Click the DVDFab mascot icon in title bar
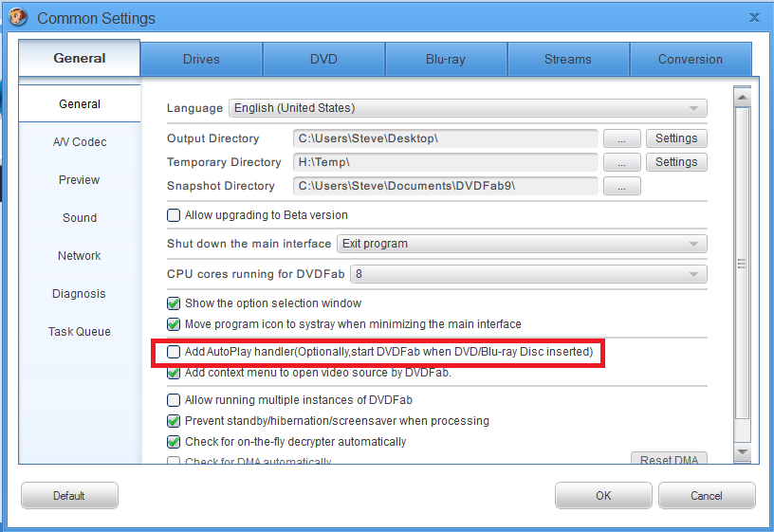The image size is (774, 532). [18, 17]
